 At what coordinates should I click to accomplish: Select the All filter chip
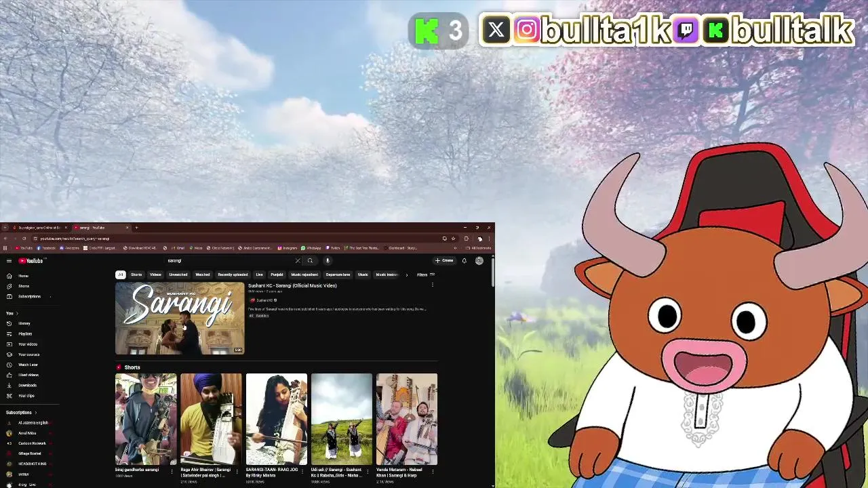click(x=120, y=274)
